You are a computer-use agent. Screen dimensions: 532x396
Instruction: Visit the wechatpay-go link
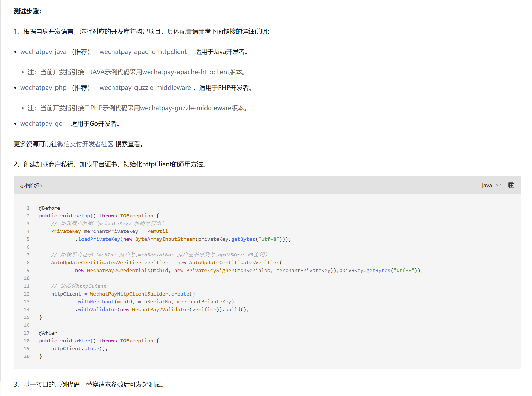[x=41, y=123]
